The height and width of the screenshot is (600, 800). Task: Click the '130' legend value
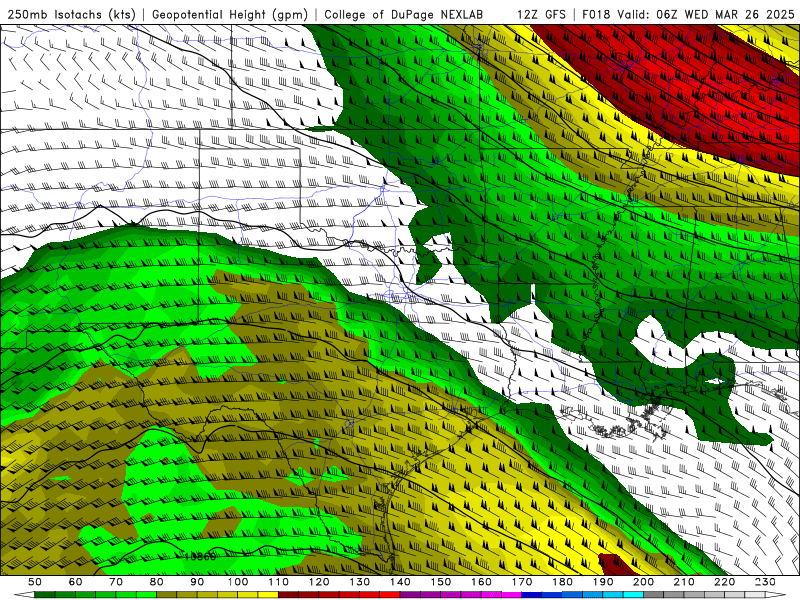tap(360, 582)
